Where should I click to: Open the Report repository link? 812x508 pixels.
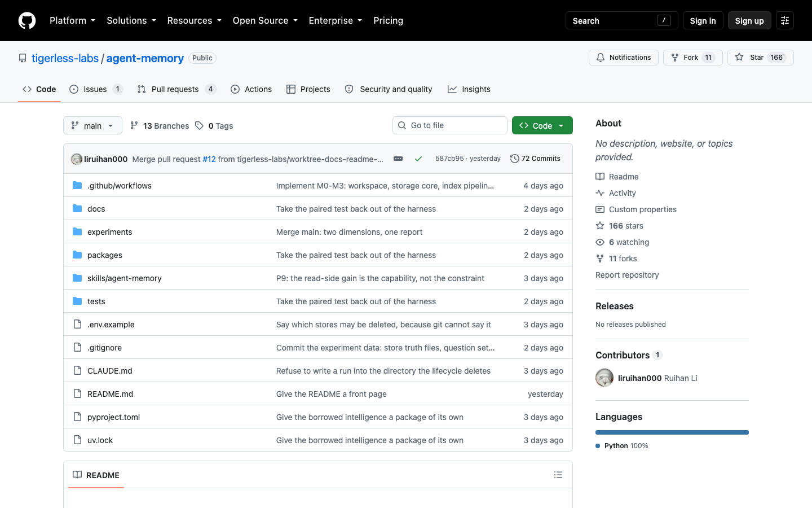[x=627, y=275]
